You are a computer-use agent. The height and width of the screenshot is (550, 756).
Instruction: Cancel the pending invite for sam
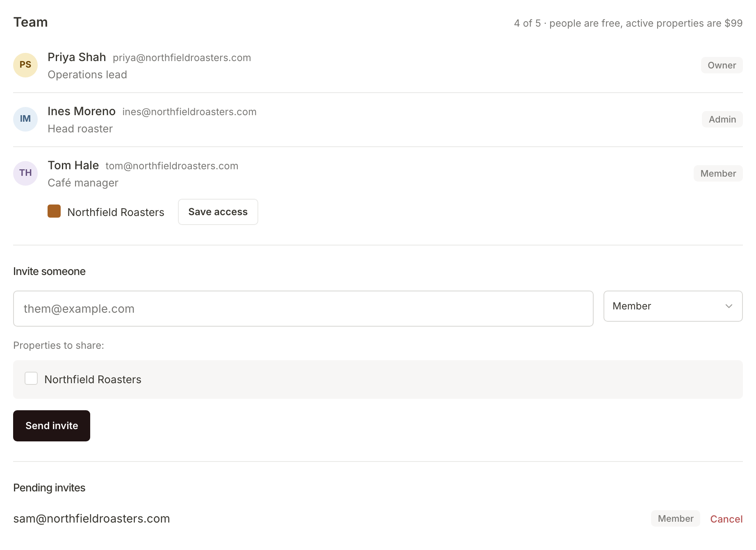point(726,519)
